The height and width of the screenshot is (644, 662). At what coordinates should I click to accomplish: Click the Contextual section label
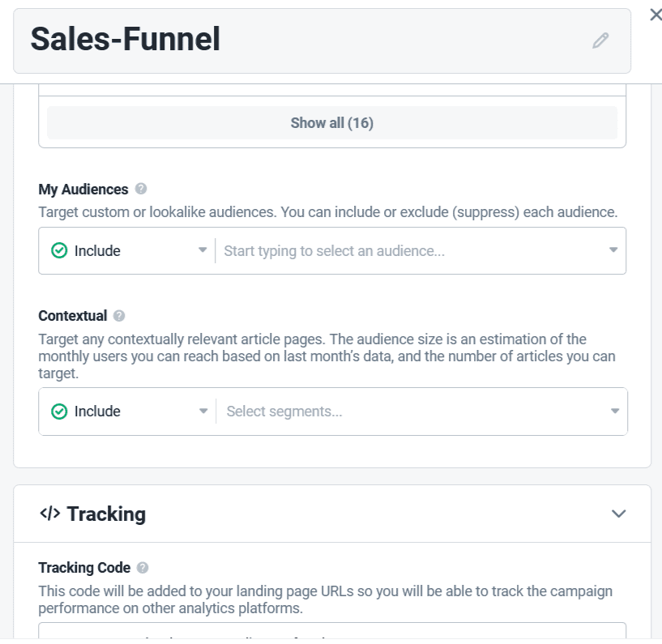coord(73,316)
